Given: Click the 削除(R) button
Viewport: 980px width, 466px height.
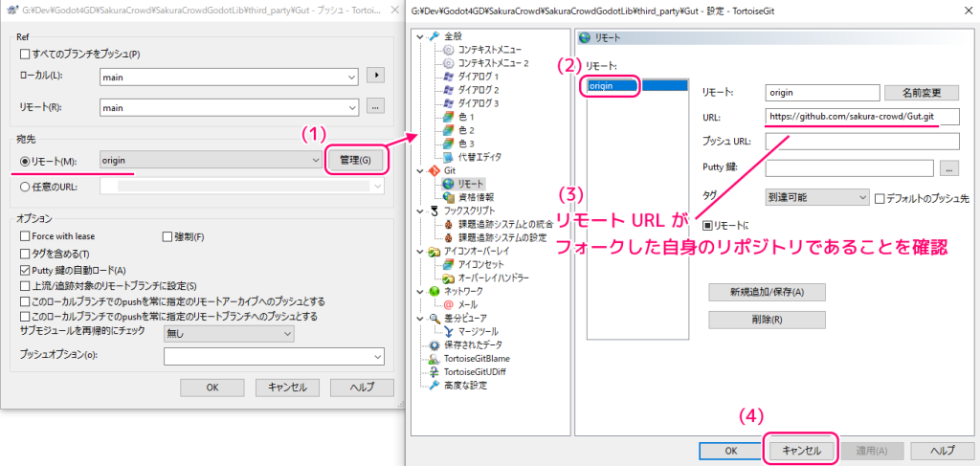Looking at the screenshot, I should [x=767, y=320].
